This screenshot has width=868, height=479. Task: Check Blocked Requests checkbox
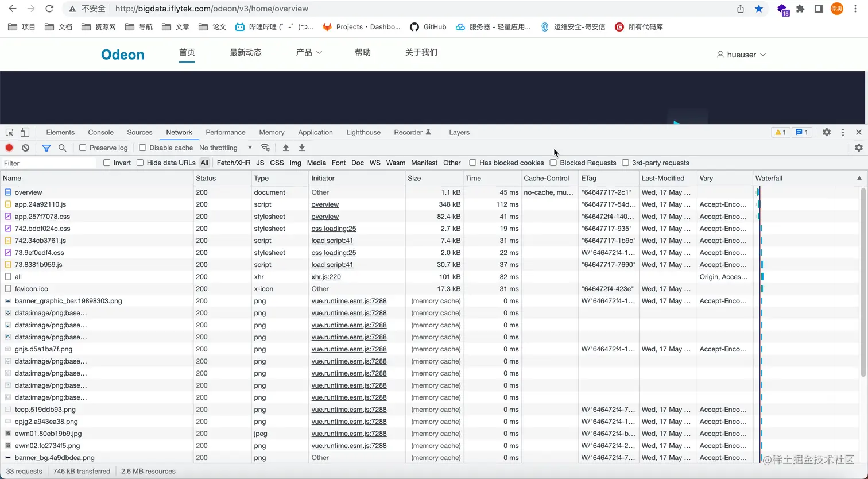tap(553, 163)
